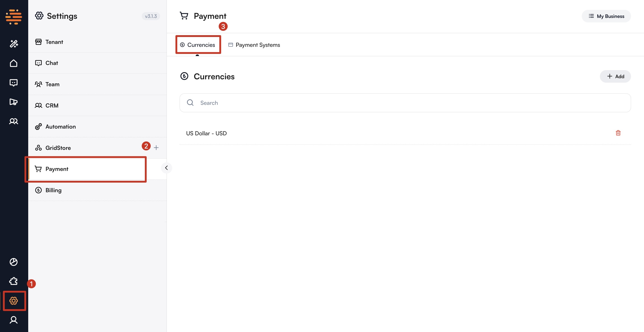Click the magic wand icon in left rail
The height and width of the screenshot is (332, 644).
pyautogui.click(x=14, y=44)
